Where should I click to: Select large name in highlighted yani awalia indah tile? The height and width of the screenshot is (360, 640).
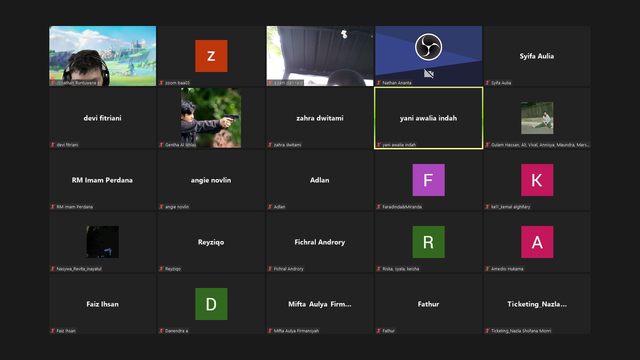click(x=428, y=118)
